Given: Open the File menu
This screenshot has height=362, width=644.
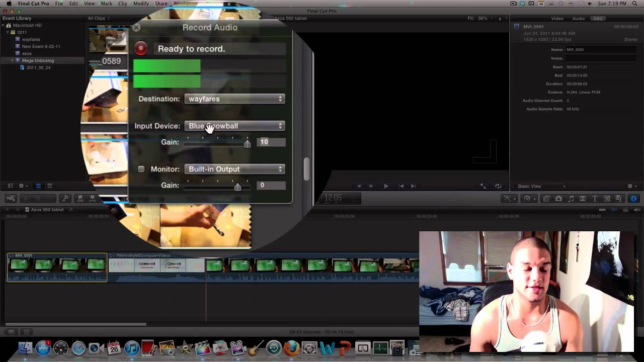Looking at the screenshot, I should tap(59, 4).
